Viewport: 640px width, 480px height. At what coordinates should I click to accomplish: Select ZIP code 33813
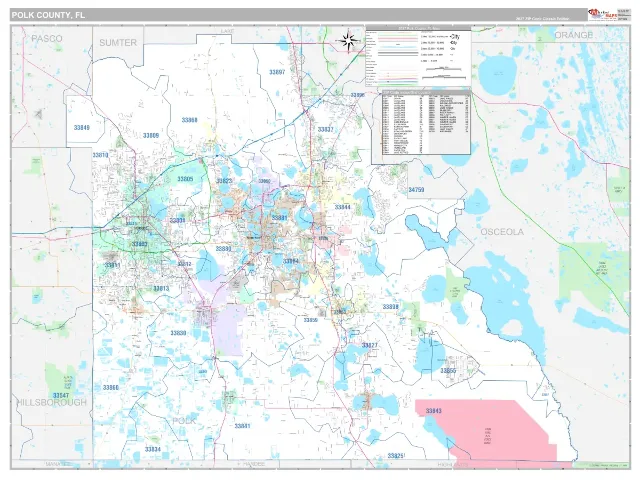[161, 289]
